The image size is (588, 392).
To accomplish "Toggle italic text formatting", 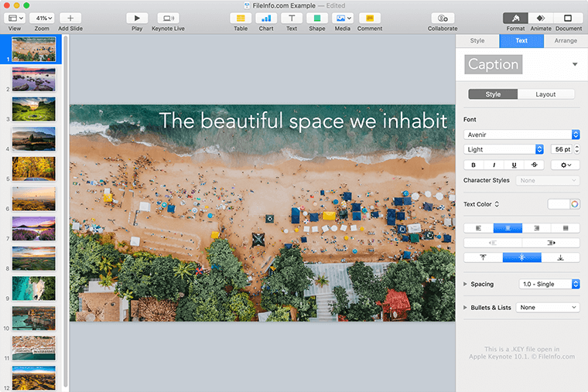I will pos(494,165).
